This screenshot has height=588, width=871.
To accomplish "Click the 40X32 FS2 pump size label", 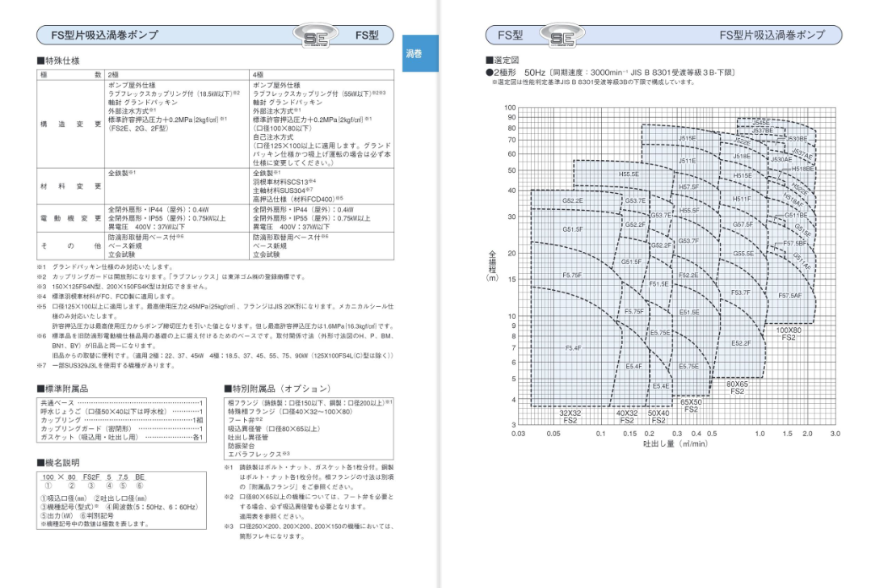I will point(627,417).
